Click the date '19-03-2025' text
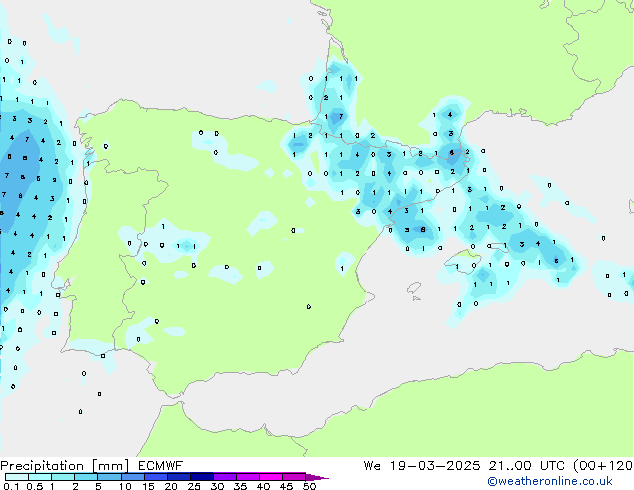 point(435,466)
